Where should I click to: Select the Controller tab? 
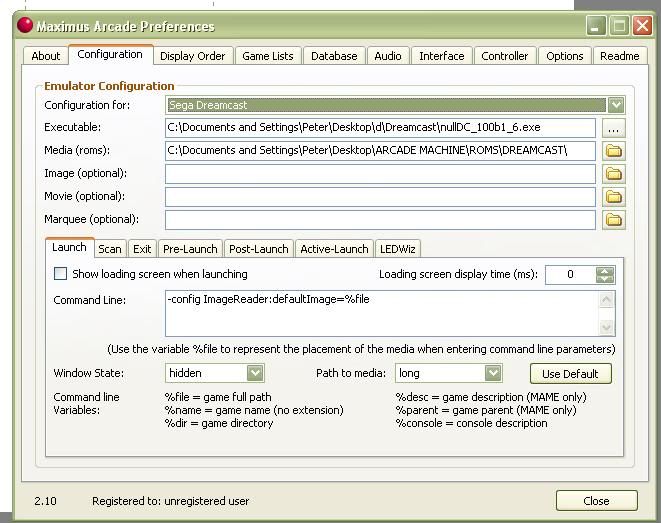pyautogui.click(x=505, y=56)
